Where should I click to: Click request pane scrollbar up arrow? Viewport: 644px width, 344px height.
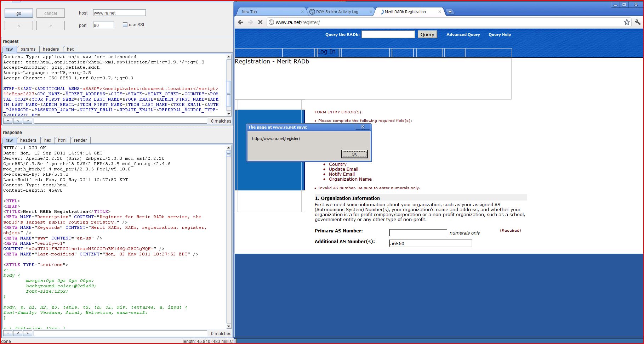tap(229, 57)
